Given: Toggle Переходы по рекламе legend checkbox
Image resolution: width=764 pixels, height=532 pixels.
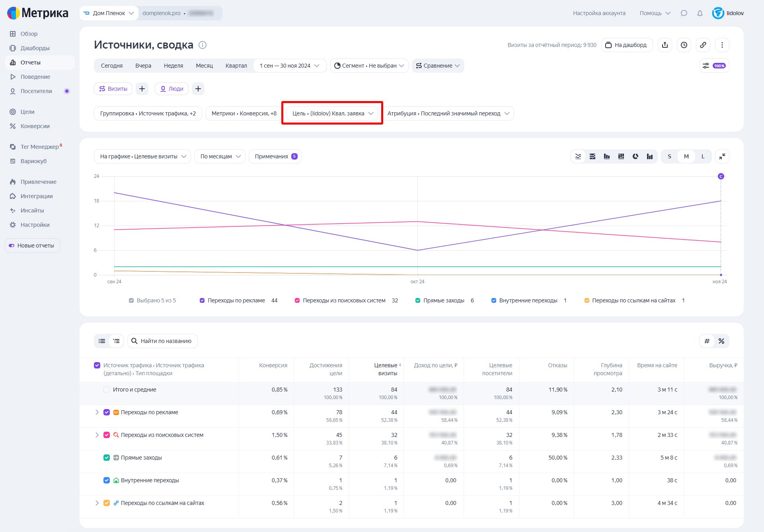Looking at the screenshot, I should (202, 300).
